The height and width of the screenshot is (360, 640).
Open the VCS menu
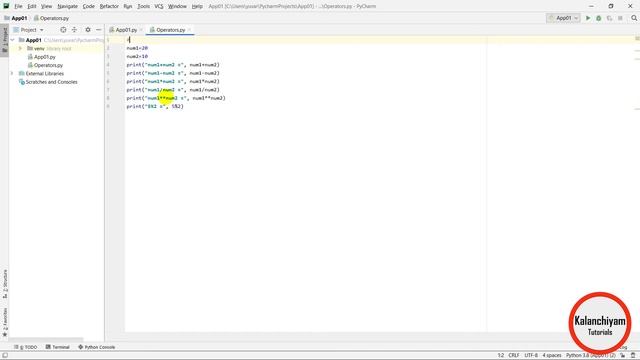(x=159, y=6)
